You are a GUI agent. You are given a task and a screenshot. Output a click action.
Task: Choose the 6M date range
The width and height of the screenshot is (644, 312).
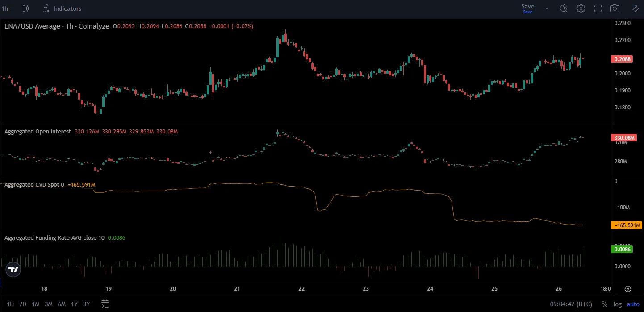click(62, 304)
